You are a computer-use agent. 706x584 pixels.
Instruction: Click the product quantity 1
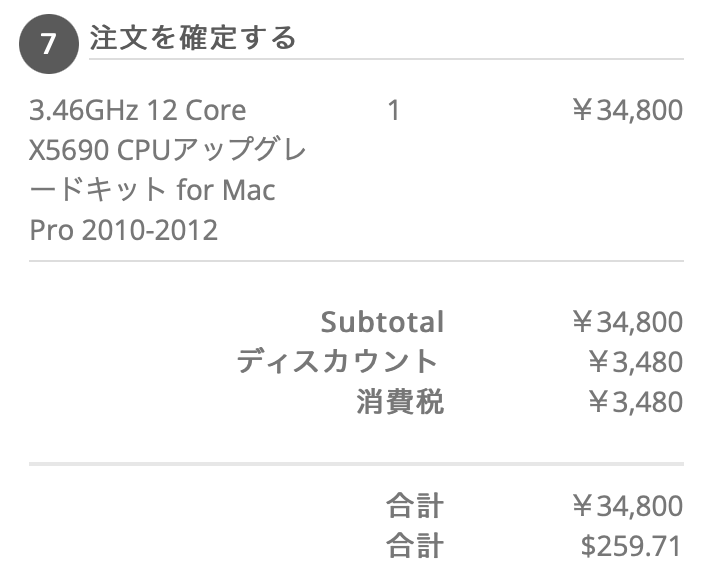tap(393, 110)
